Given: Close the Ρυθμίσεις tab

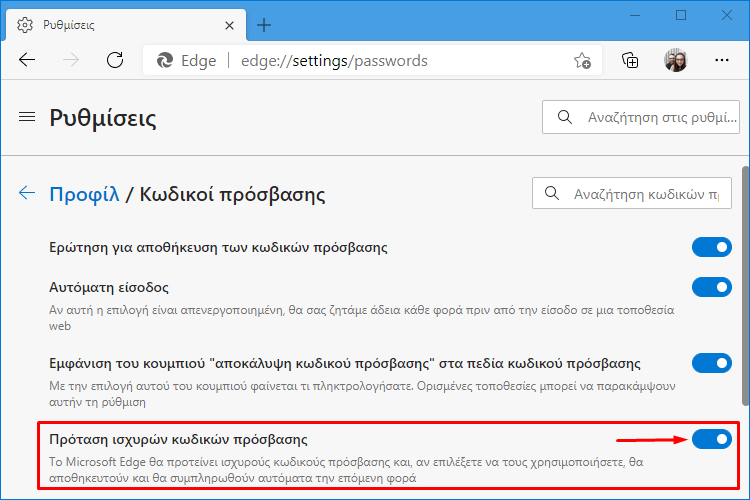Looking at the screenshot, I should 230,25.
